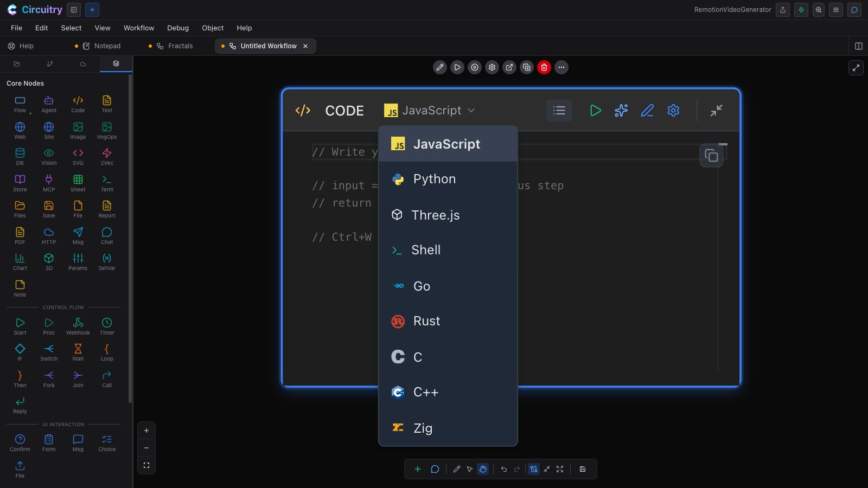Select the Params node icon

pos(78,262)
